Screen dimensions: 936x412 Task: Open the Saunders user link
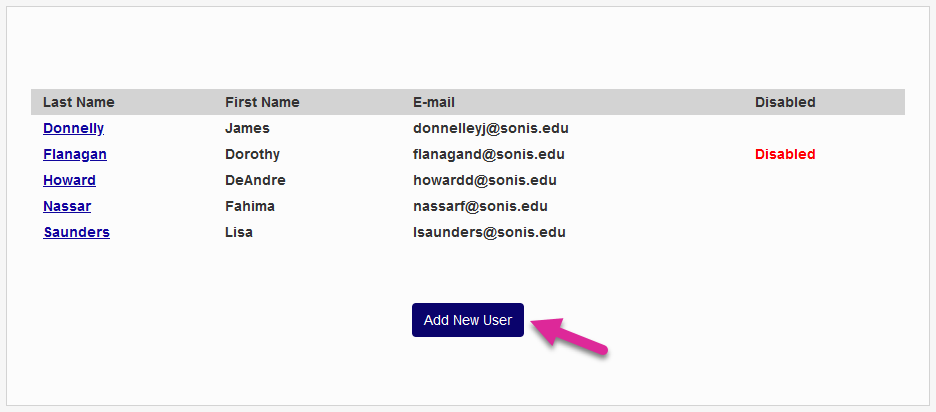coord(76,232)
